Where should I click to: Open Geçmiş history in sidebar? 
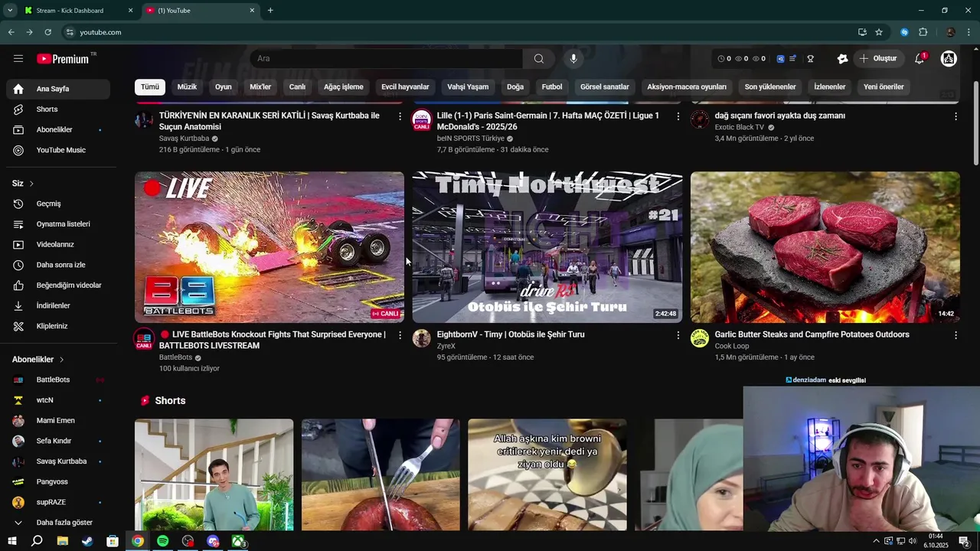(x=58, y=204)
